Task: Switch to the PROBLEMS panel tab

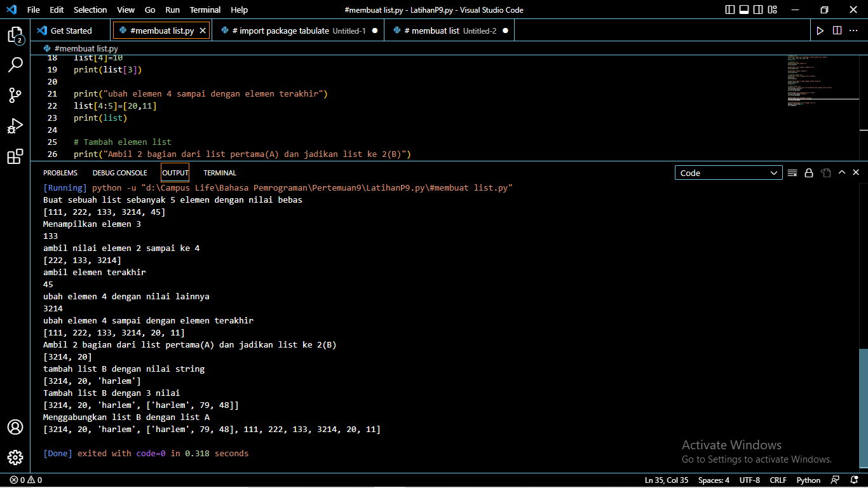Action: pos(60,173)
